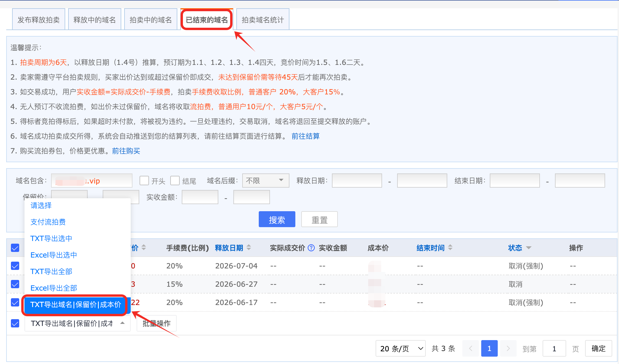Uncheck the 2026-07-04 row checkbox
The image size is (619, 364).
[x=15, y=266]
